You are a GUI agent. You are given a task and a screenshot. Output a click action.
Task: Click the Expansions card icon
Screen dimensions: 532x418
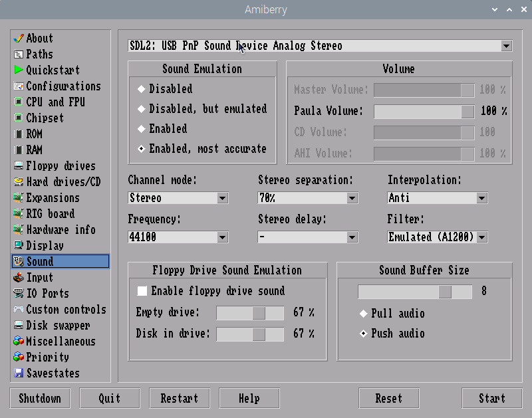point(19,197)
